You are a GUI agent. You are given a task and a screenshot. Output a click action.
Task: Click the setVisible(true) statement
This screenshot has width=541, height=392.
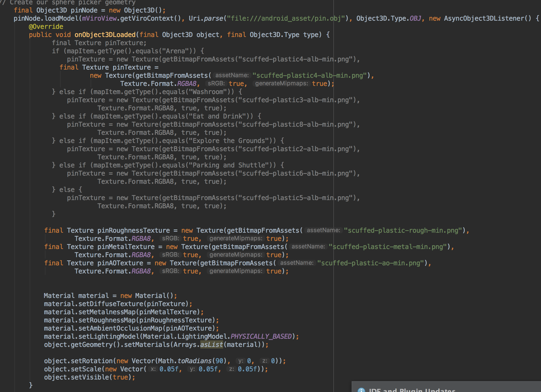90,377
